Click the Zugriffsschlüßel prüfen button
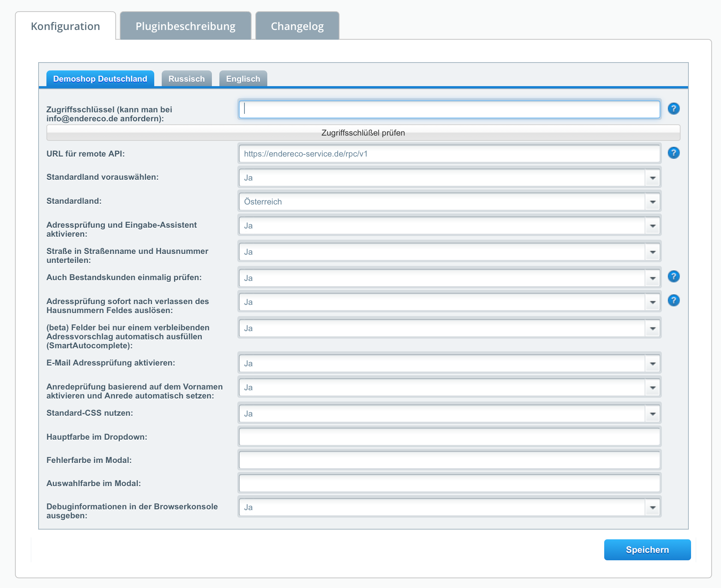 (x=363, y=133)
